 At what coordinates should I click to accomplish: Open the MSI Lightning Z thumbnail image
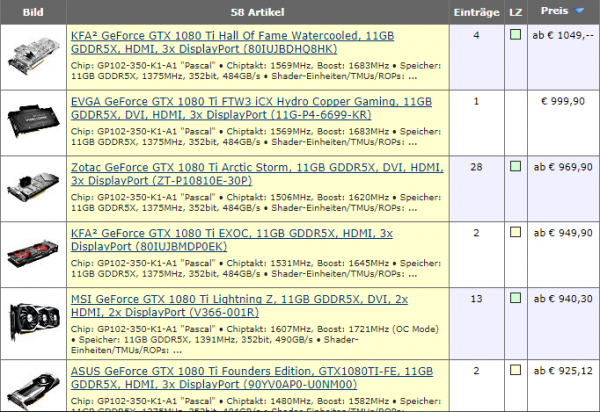click(33, 322)
